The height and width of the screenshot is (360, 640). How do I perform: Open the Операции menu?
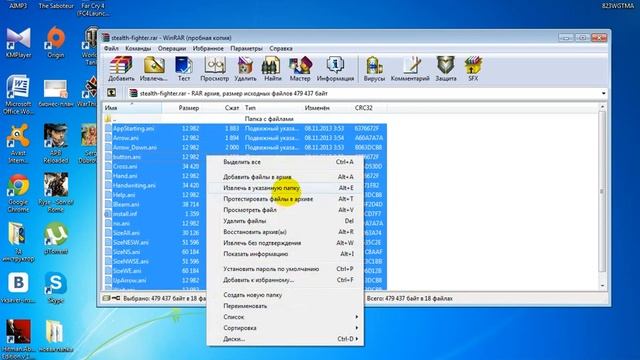172,48
